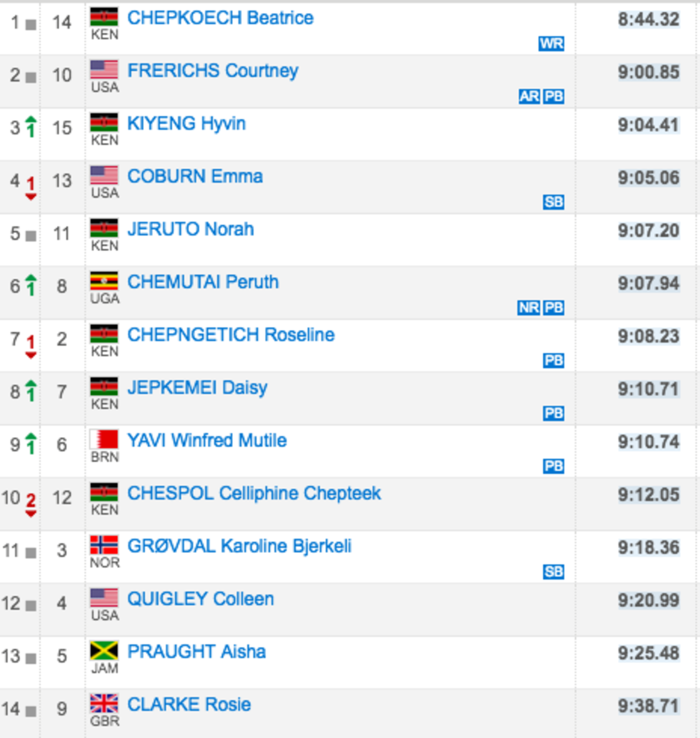Viewport: 700px width, 738px height.
Task: Click the Great Britain flag beside CLARKE Rosie
Action: pyautogui.click(x=104, y=703)
